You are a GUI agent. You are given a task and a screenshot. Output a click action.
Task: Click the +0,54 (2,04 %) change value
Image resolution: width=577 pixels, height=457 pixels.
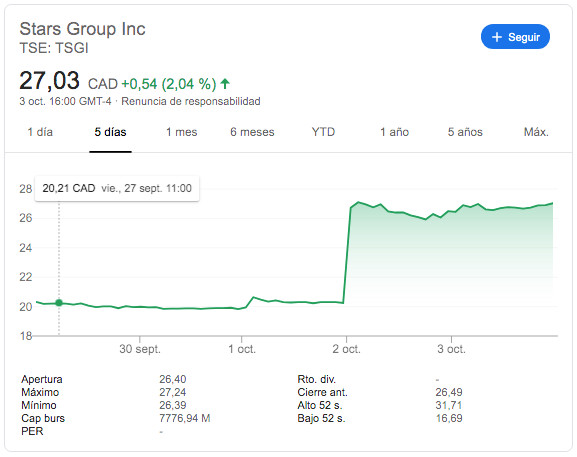pyautogui.click(x=169, y=84)
